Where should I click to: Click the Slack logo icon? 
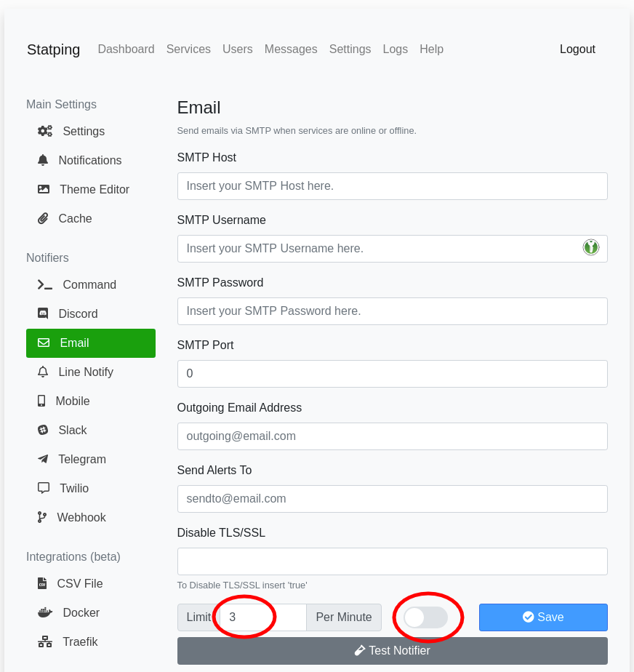pos(43,431)
